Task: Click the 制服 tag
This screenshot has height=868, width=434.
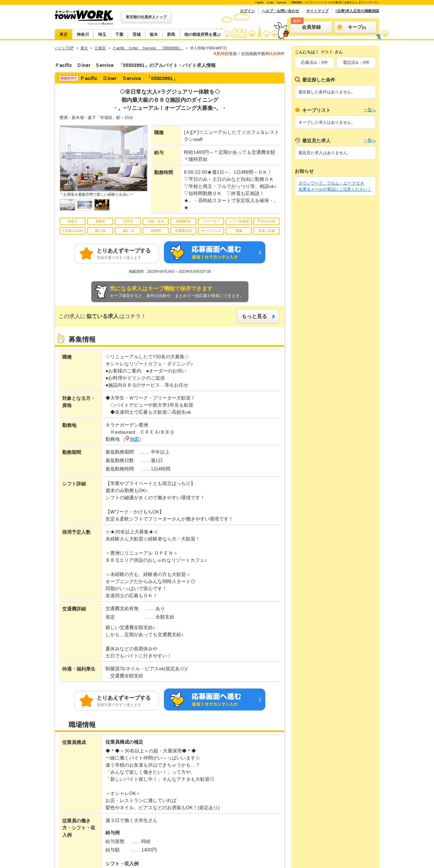Action: (239, 231)
